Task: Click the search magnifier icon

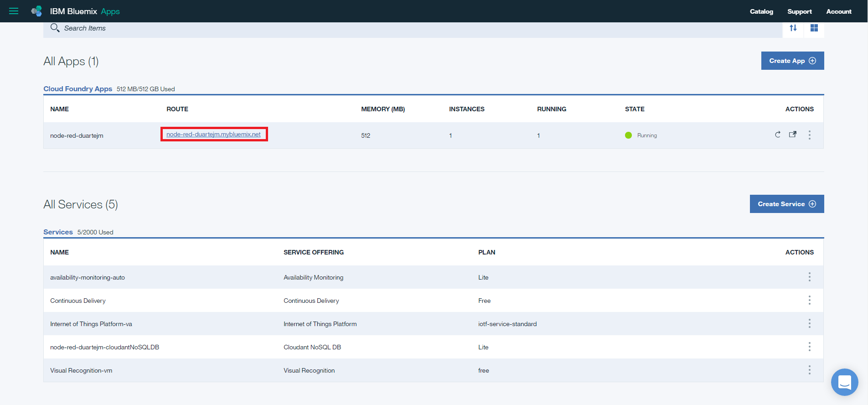Action: pos(55,28)
